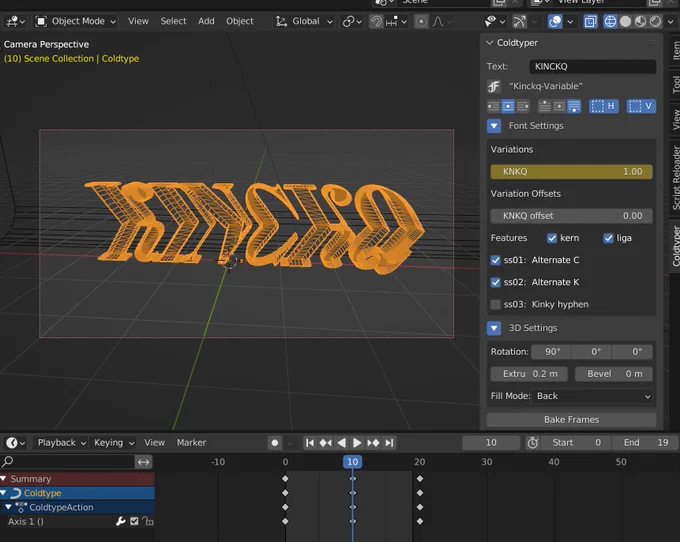This screenshot has width=680, height=542.
Task: Open the Global transform orientation dropdown
Action: 304,21
